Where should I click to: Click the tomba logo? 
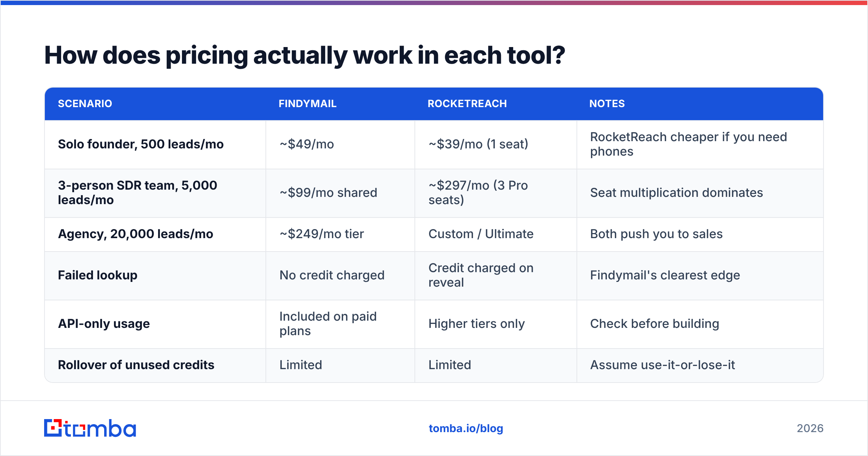[90, 428]
